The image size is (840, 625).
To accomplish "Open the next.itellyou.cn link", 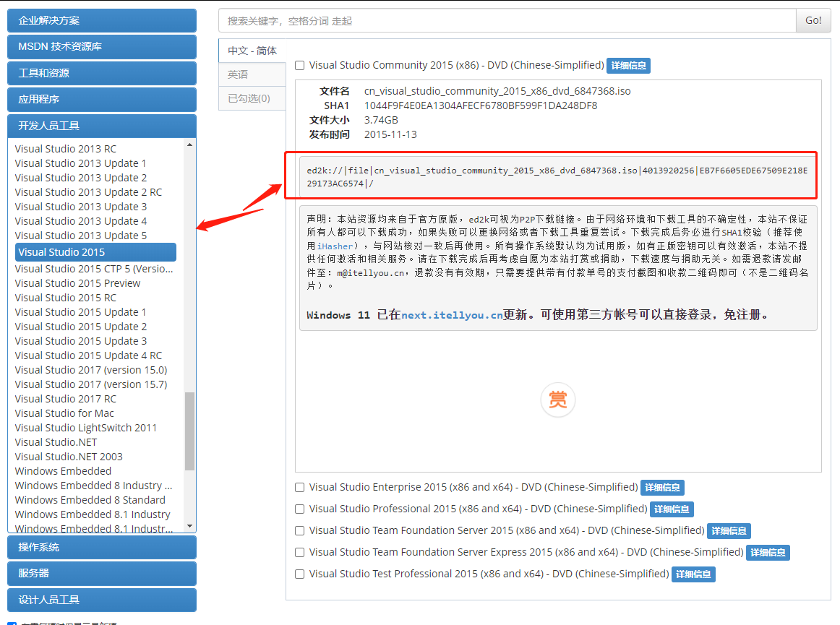I will coord(452,315).
